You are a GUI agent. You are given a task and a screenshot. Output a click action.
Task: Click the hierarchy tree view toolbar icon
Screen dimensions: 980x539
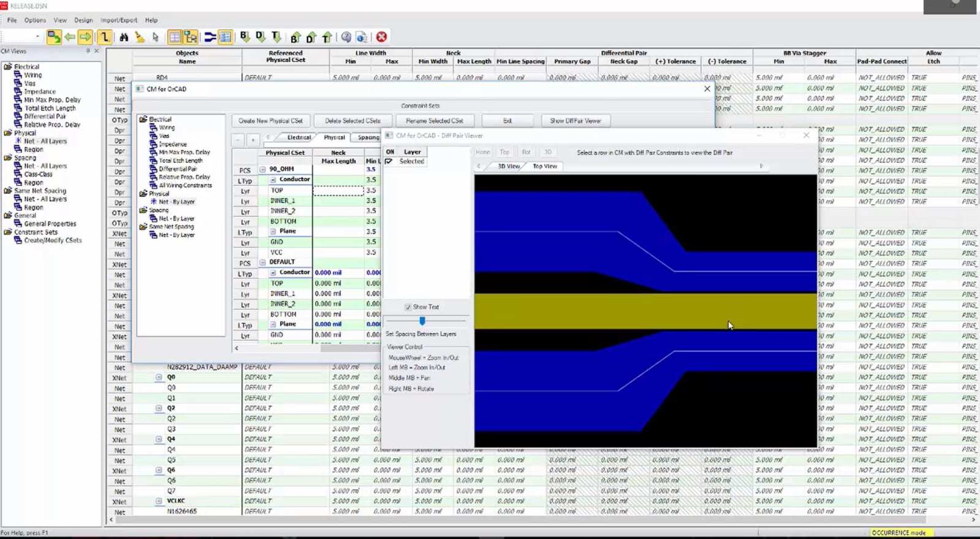191,37
